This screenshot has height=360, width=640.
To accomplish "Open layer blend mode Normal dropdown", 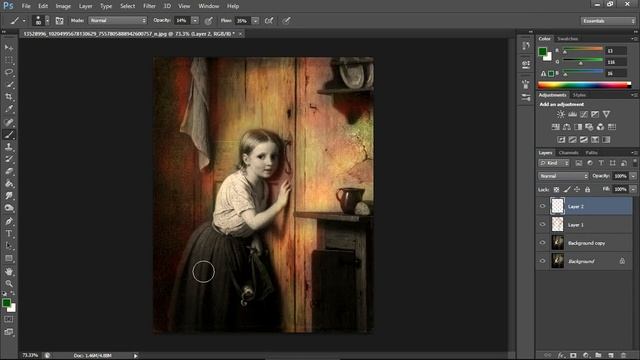I will pos(563,176).
